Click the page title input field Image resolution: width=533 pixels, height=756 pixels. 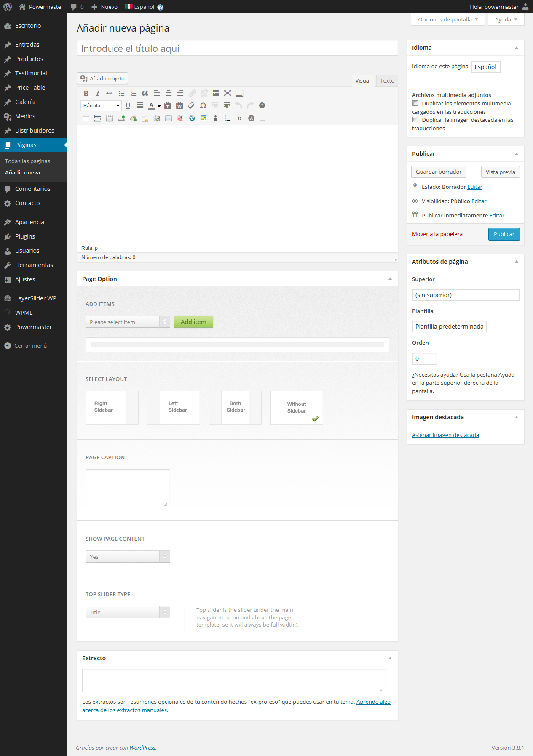[x=237, y=48]
